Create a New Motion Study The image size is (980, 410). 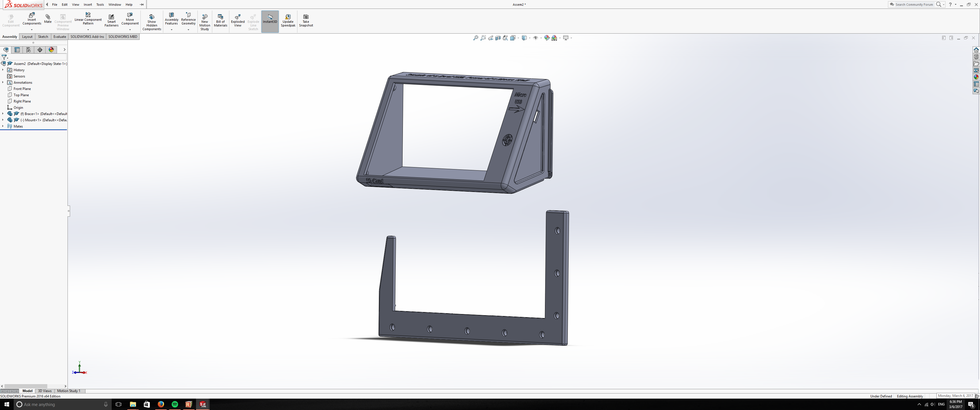tap(205, 22)
